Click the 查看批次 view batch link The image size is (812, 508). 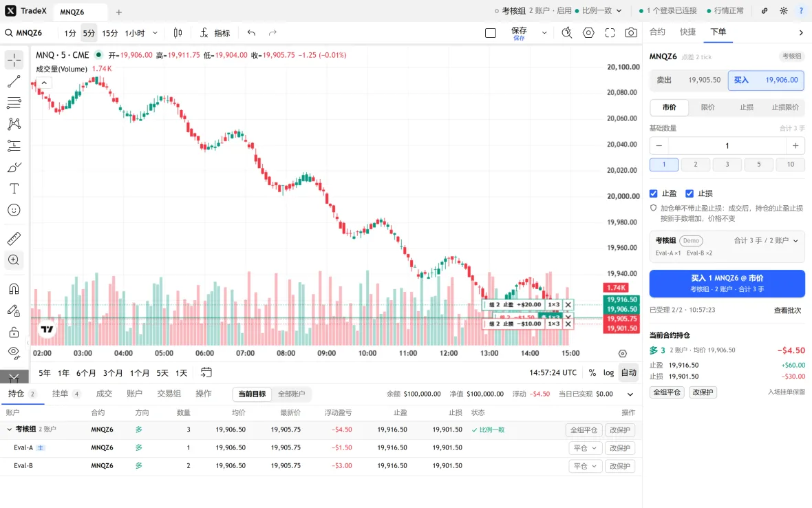(x=788, y=310)
